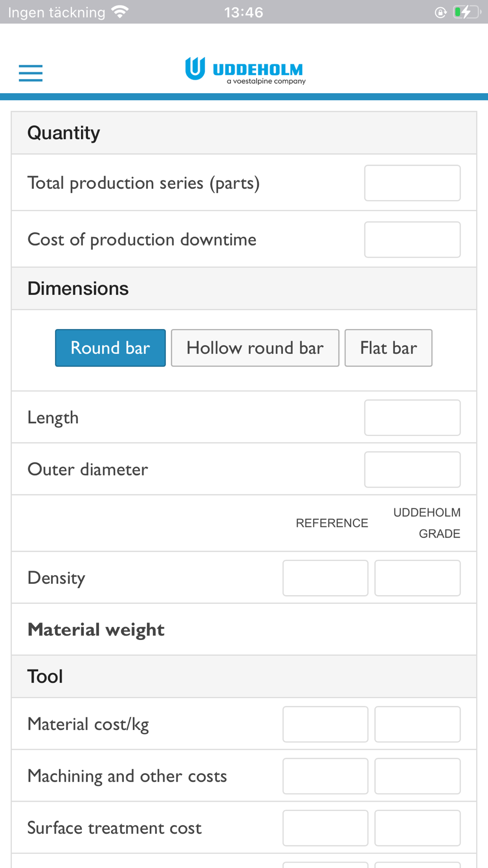
Task: Tap the Wi-Fi status icon
Action: pyautogui.click(x=120, y=12)
